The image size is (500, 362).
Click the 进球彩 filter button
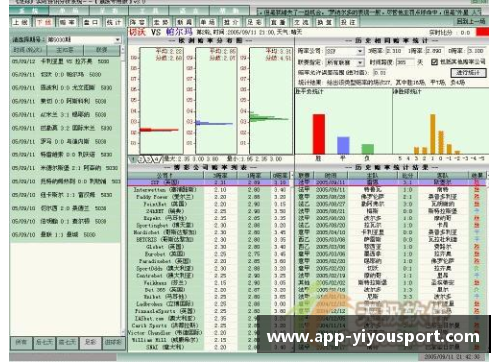(113, 342)
